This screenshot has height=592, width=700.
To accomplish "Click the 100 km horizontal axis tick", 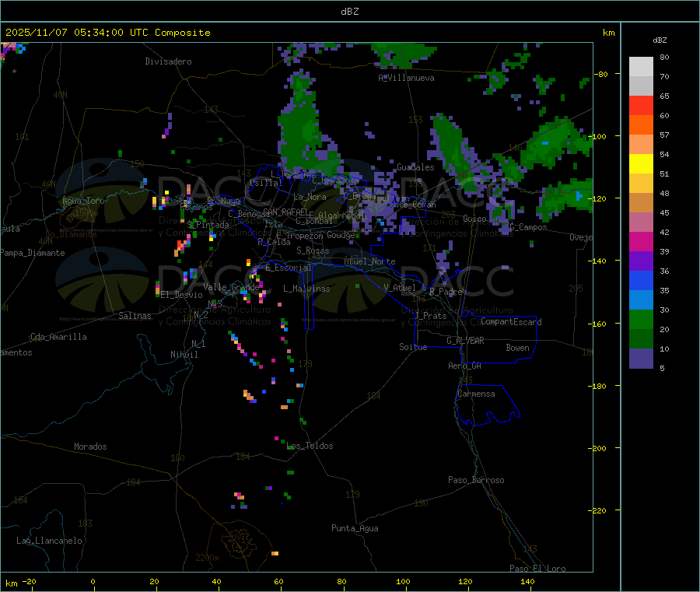I will click(x=403, y=581).
